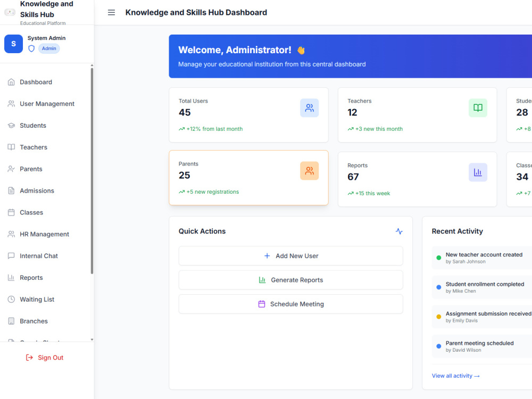532x399 pixels.
Task: Click the Waiting List clock icon
Action: 11,299
